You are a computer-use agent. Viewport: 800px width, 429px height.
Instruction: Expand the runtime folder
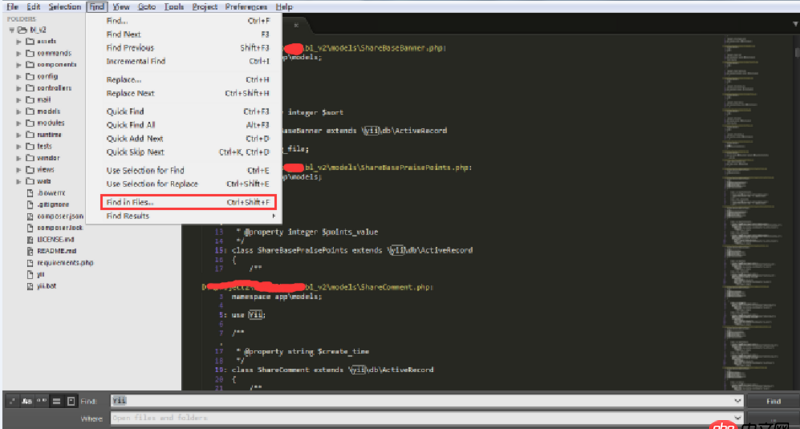tap(19, 135)
